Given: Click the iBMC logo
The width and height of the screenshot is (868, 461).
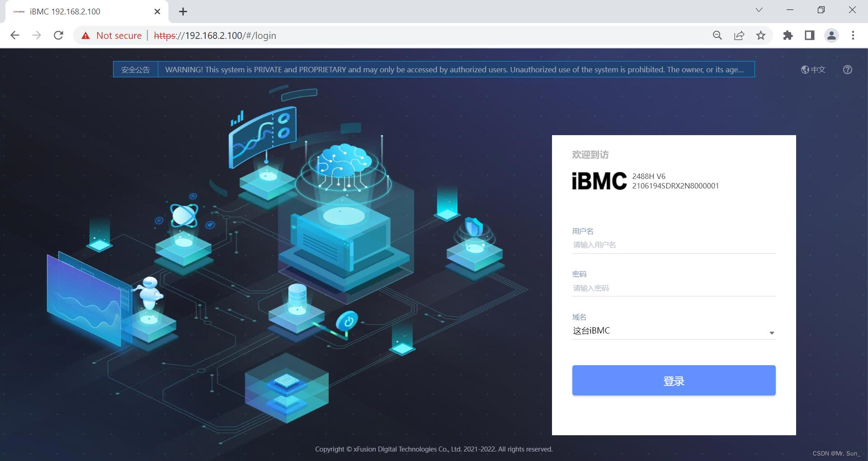Looking at the screenshot, I should pyautogui.click(x=599, y=181).
